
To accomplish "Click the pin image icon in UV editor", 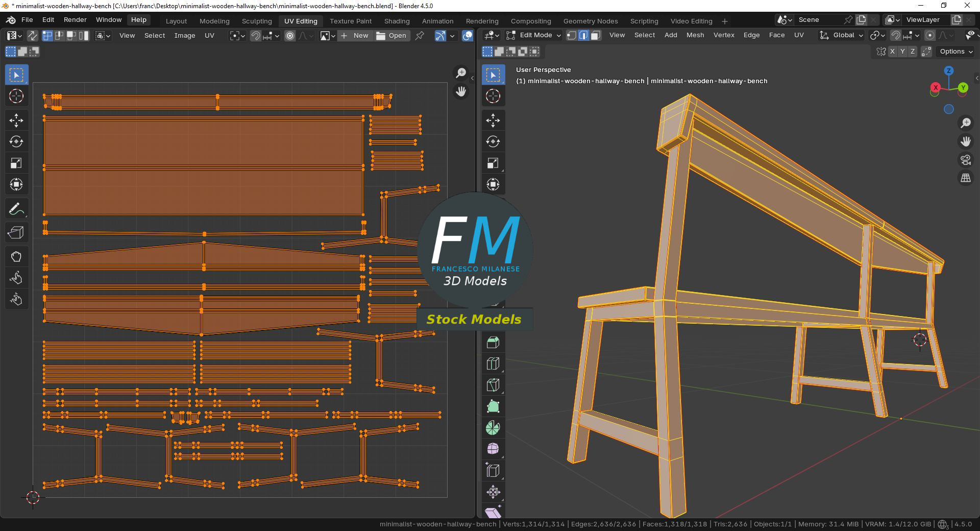I will [420, 36].
